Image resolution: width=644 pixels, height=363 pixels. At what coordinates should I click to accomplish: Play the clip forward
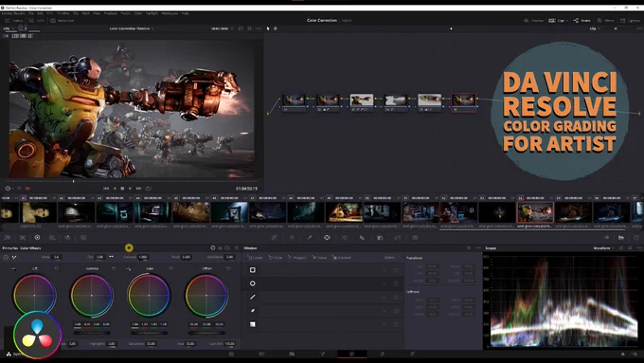point(130,189)
